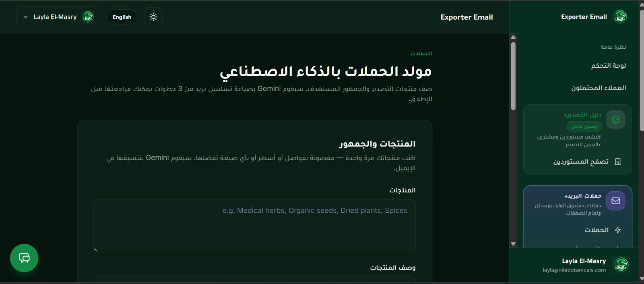Click the المنتجات textarea field
The width and height of the screenshot is (644, 284).
point(254,226)
